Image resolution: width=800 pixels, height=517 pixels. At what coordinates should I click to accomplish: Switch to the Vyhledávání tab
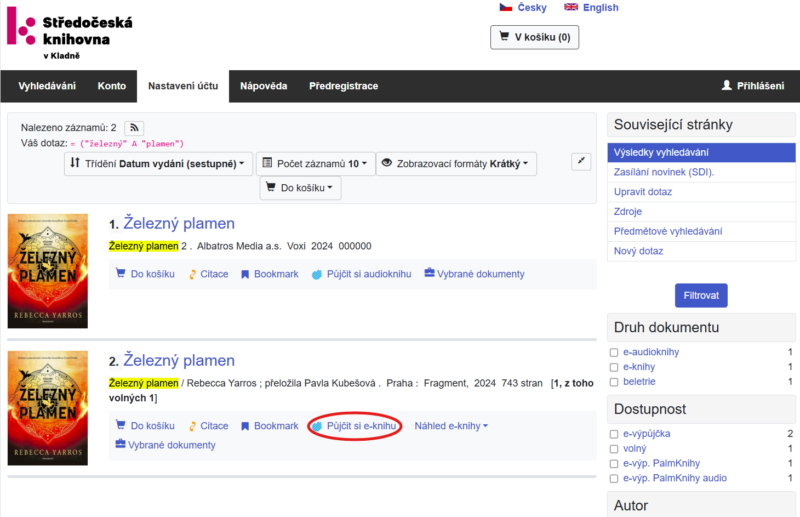tap(47, 86)
